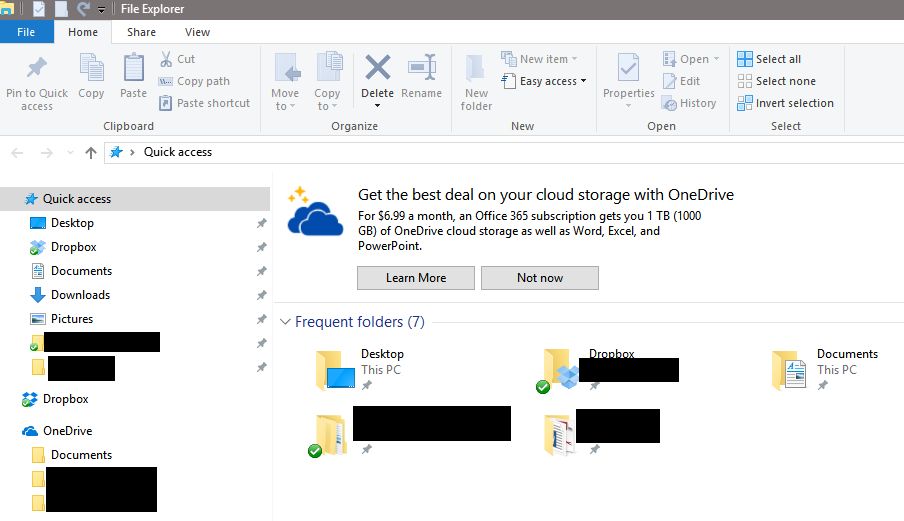This screenshot has height=521, width=904.
Task: Click the Delete X icon in ribbon
Action: tap(378, 67)
